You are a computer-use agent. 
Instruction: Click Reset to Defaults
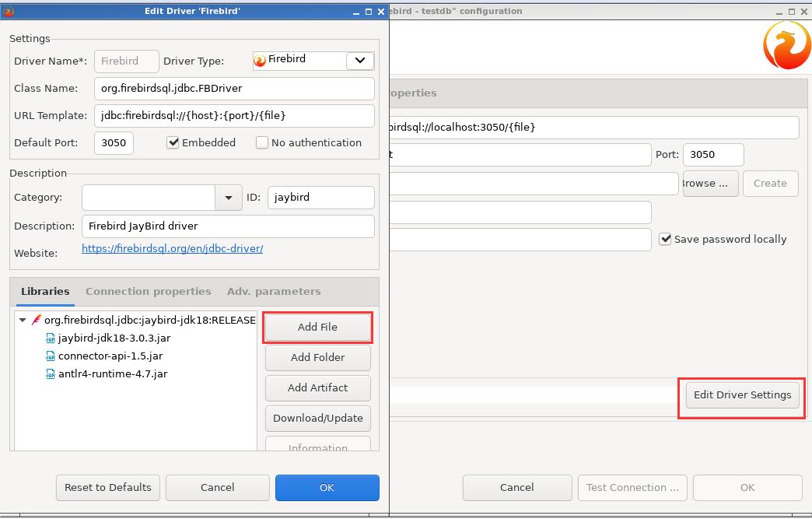click(107, 487)
